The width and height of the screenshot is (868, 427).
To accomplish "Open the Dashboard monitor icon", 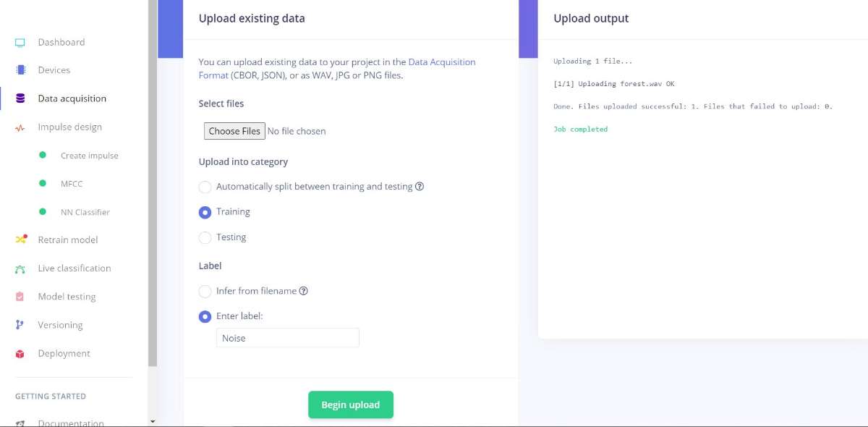I will tap(20, 42).
